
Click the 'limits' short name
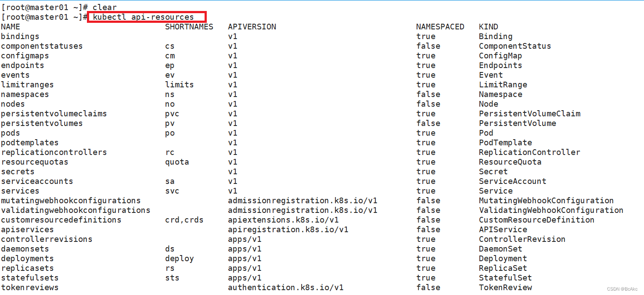180,85
